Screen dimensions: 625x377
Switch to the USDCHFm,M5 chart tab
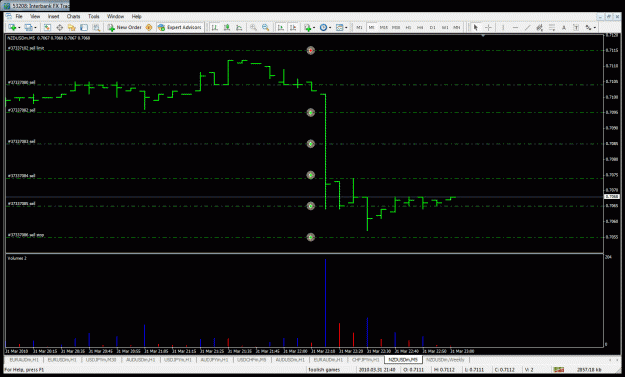click(x=252, y=360)
